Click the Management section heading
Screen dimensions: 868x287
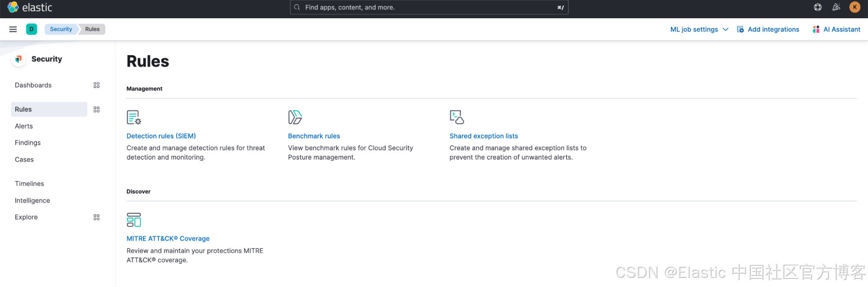144,89
